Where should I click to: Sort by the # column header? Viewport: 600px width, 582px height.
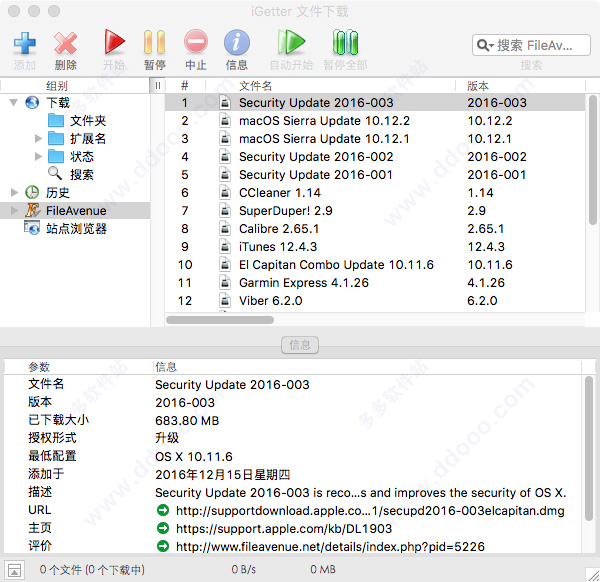coord(185,86)
